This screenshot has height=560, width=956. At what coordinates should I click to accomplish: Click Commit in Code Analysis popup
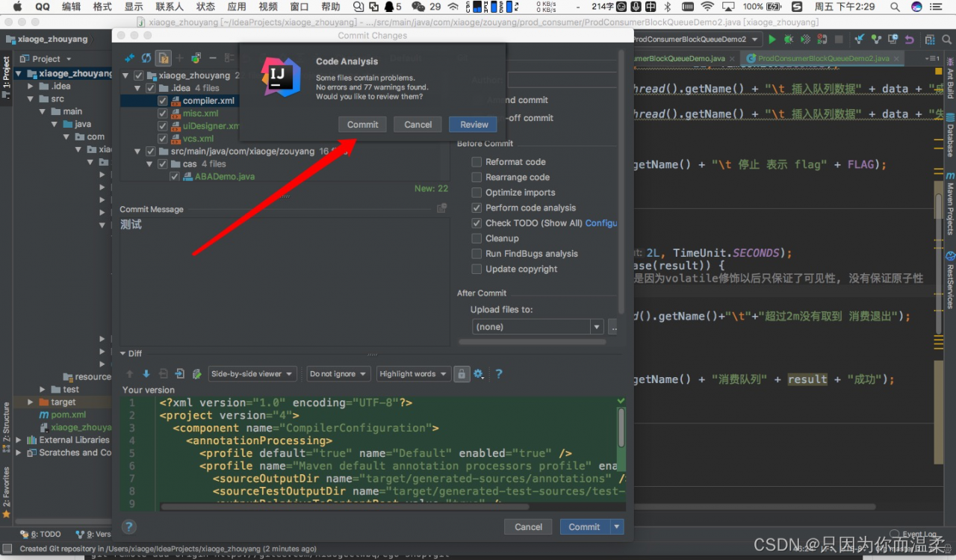coord(362,125)
